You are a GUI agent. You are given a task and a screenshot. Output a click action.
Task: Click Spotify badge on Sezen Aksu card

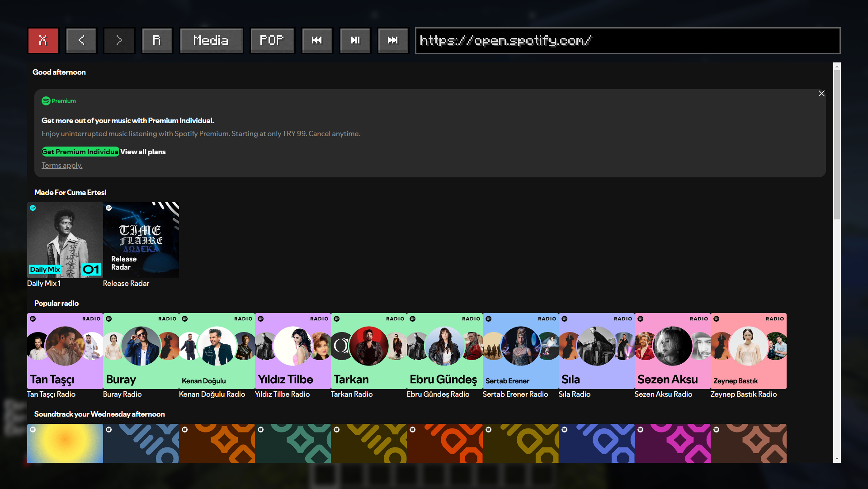coord(641,319)
